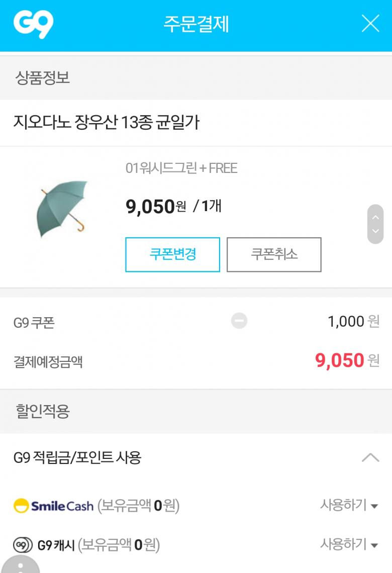392x573 pixels.
Task: Click the 1,000 원 G9 coupon amount
Action: coord(353,321)
